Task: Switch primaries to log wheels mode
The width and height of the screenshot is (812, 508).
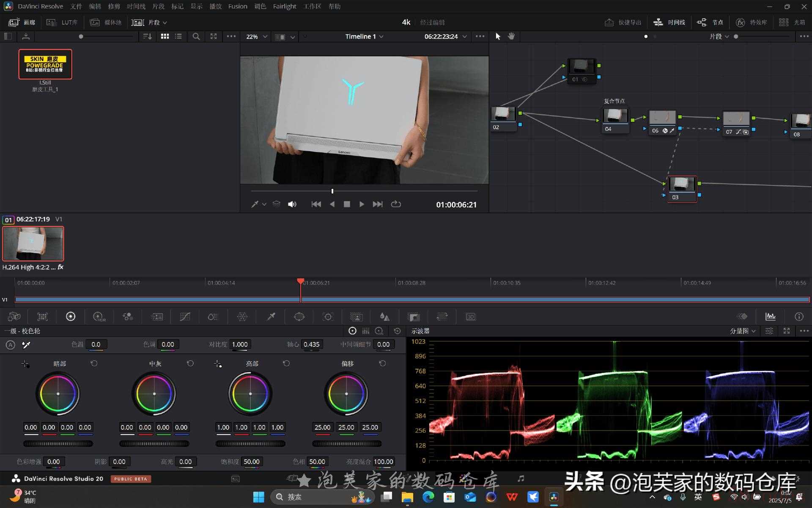Action: (379, 331)
